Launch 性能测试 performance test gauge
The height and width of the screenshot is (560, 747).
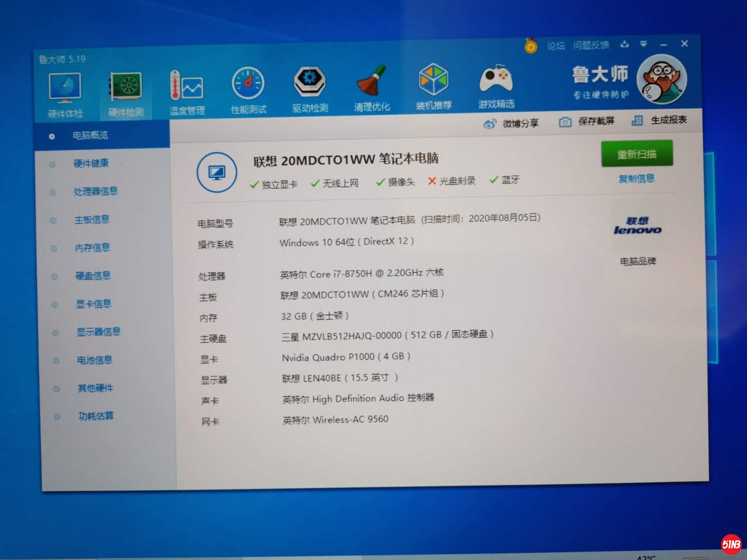tap(248, 85)
